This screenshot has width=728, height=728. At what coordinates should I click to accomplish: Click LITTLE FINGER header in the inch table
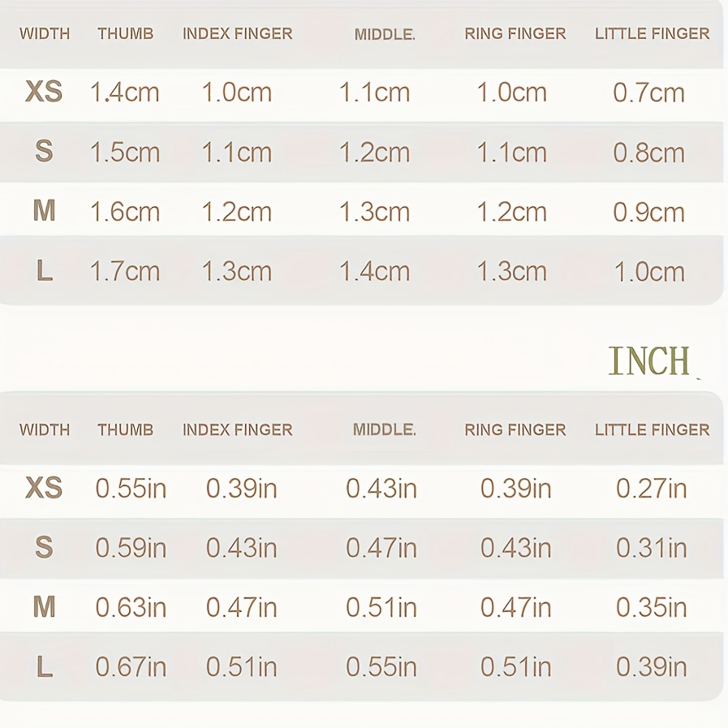pos(652,430)
